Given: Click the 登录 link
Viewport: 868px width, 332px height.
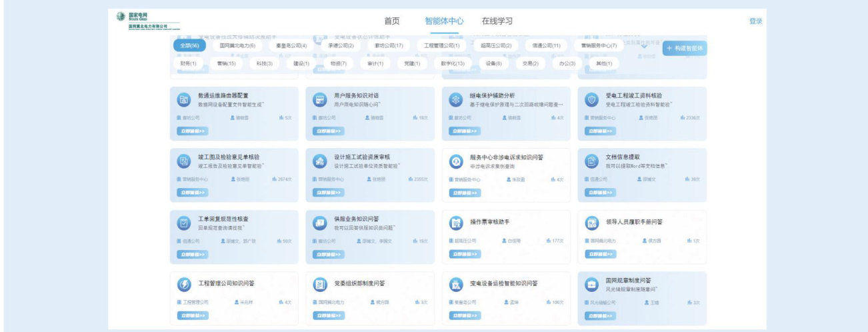Looking at the screenshot, I should (x=755, y=21).
